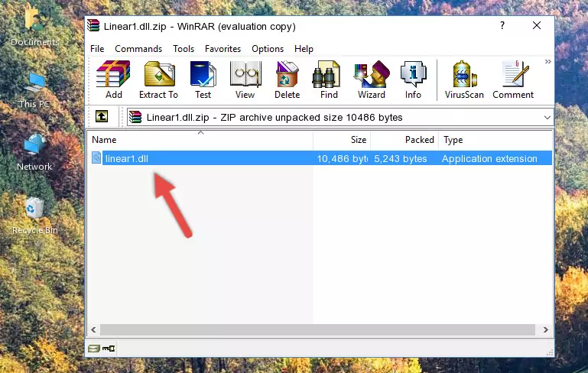Click the title bar question mark button
Screen dimensions: 588x373
[502, 25]
